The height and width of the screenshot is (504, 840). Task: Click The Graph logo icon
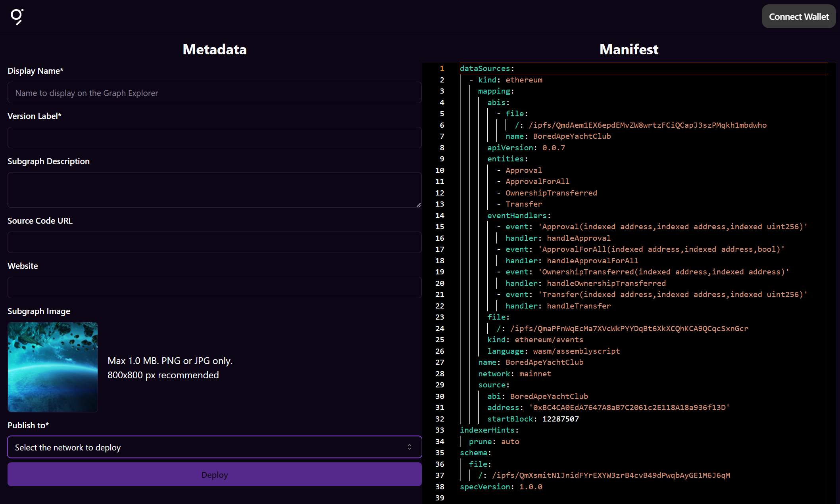(x=17, y=17)
